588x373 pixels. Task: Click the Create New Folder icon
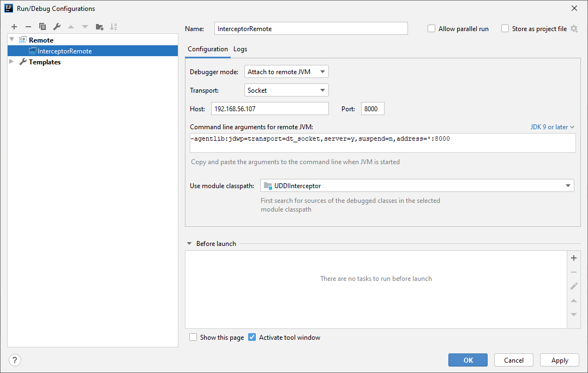(99, 27)
